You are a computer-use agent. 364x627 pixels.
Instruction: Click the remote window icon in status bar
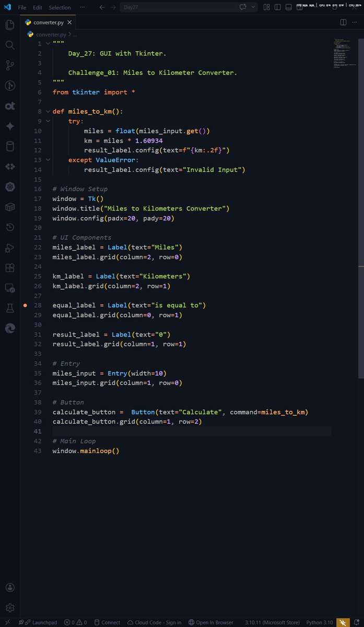pyautogui.click(x=7, y=622)
